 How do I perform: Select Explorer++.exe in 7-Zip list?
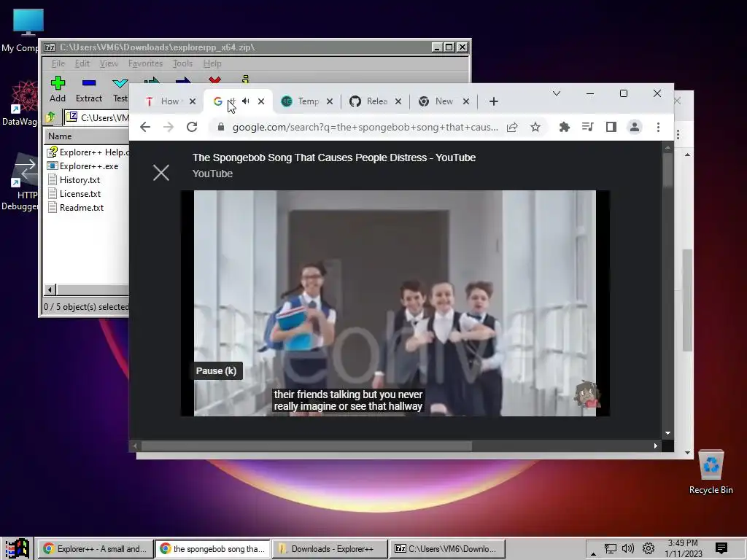tap(83, 166)
